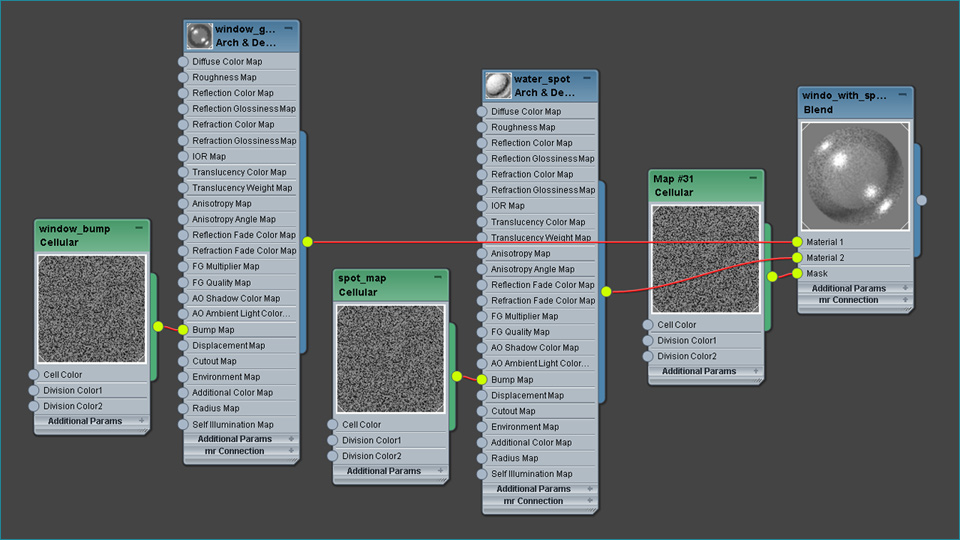Click the Map #31 node output socket
This screenshot has width=960, height=540.
(x=773, y=277)
